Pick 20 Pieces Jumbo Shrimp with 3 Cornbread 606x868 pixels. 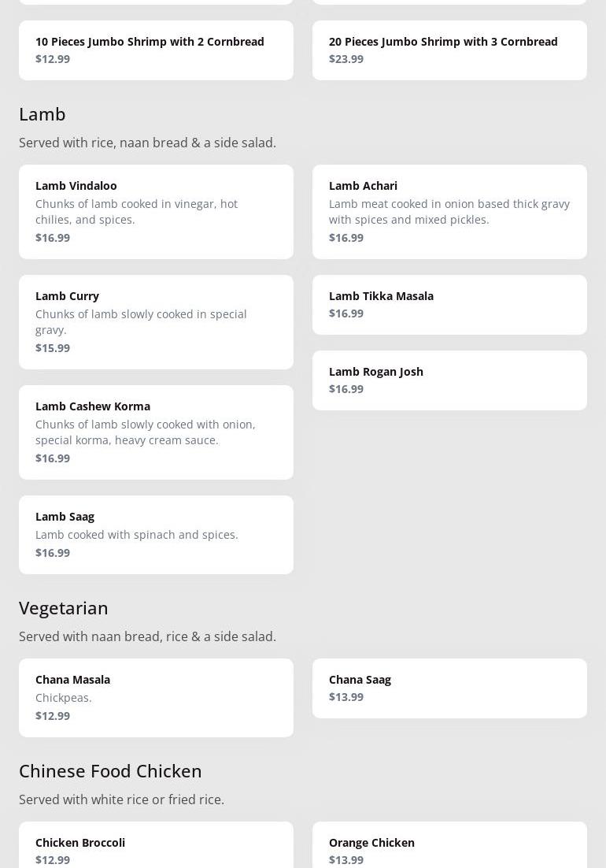pyautogui.click(x=449, y=49)
